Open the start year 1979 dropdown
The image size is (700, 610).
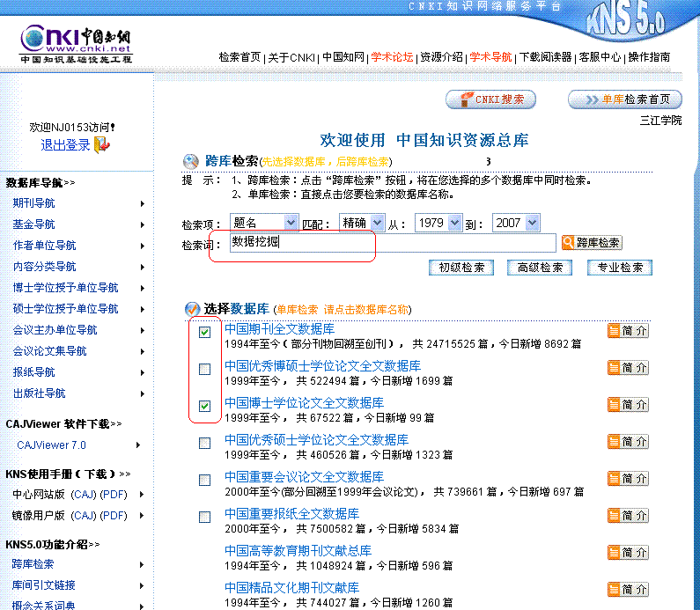(438, 223)
